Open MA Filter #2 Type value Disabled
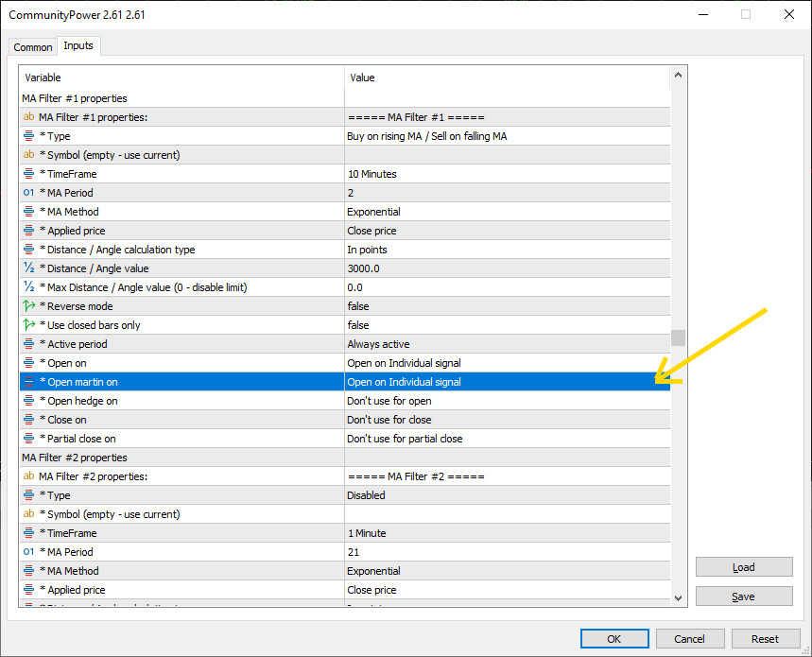Image resolution: width=812 pixels, height=657 pixels. tap(508, 495)
